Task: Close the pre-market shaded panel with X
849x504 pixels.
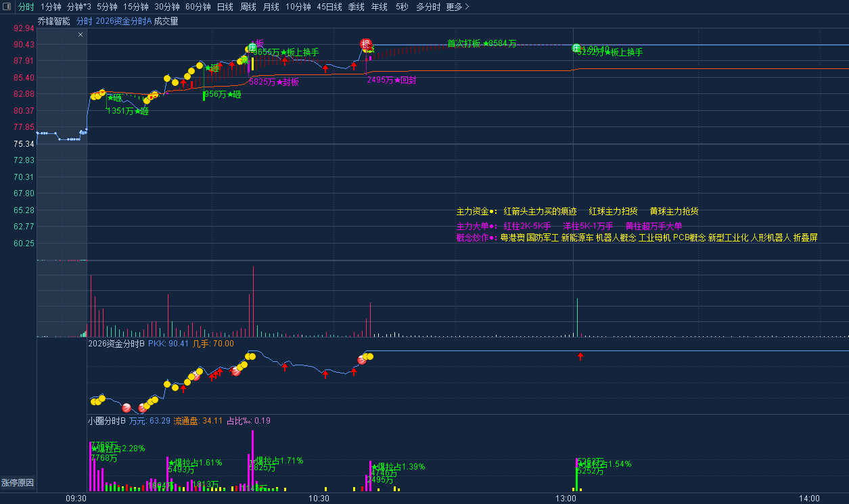Action: 81,34
